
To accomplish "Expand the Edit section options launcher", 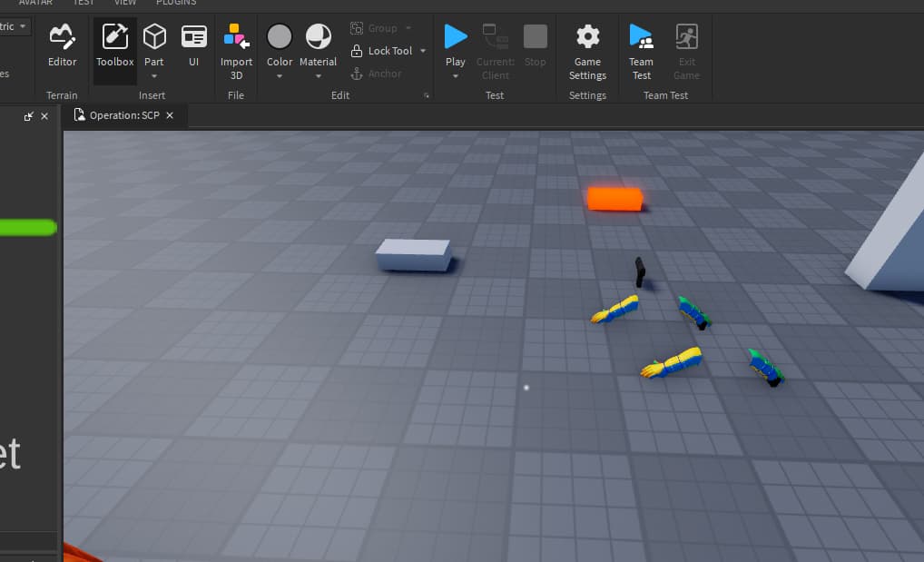I will (x=426, y=95).
